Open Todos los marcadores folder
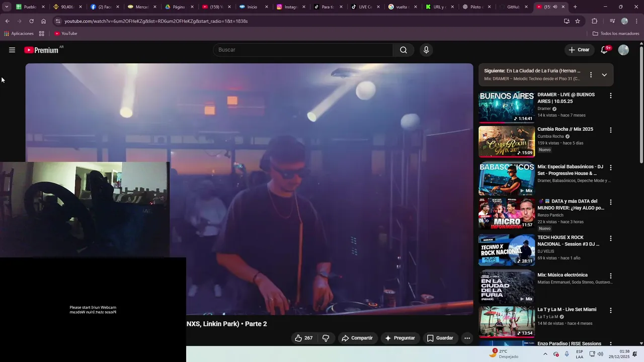This screenshot has height=362, width=644. (x=616, y=34)
